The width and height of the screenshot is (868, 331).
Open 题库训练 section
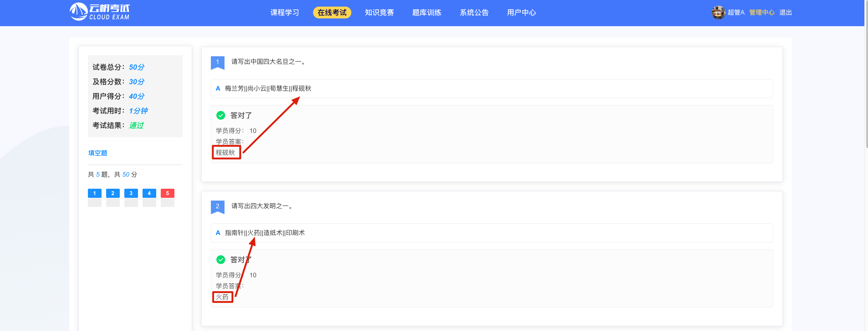[x=426, y=13]
